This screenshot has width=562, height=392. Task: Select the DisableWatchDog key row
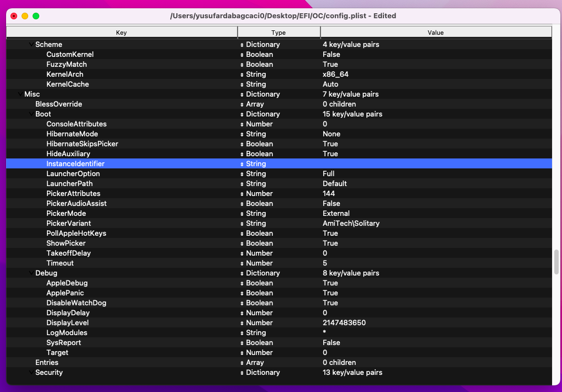[x=76, y=303]
